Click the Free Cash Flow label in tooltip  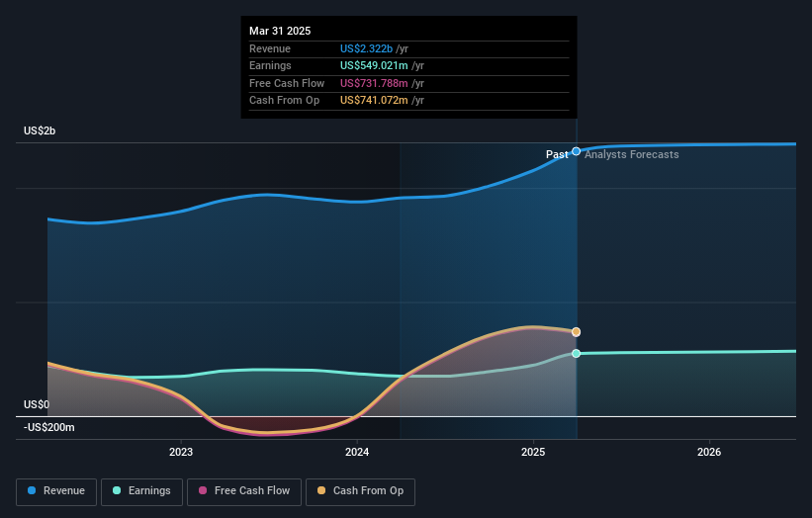tap(287, 83)
